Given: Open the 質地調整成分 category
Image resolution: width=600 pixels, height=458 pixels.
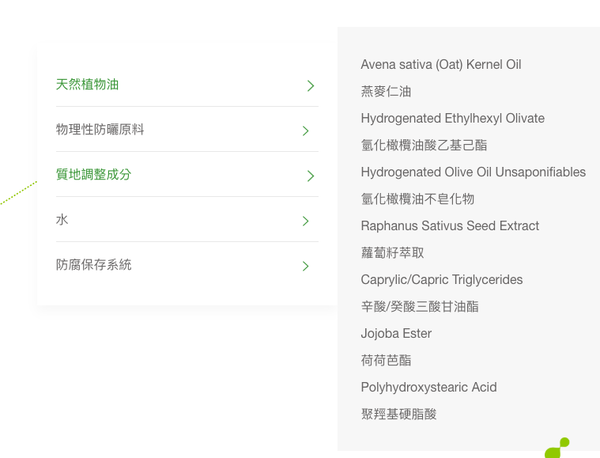Looking at the screenshot, I should [94, 175].
